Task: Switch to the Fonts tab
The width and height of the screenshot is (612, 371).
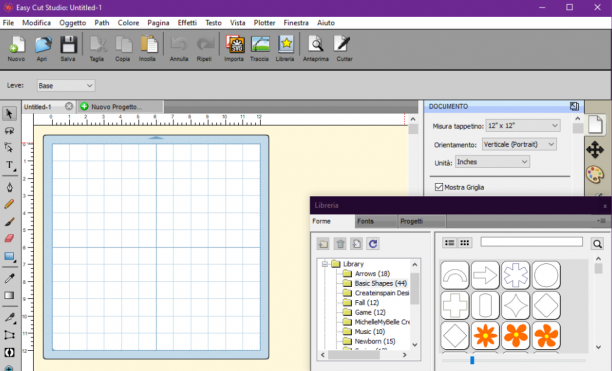Action: point(365,221)
